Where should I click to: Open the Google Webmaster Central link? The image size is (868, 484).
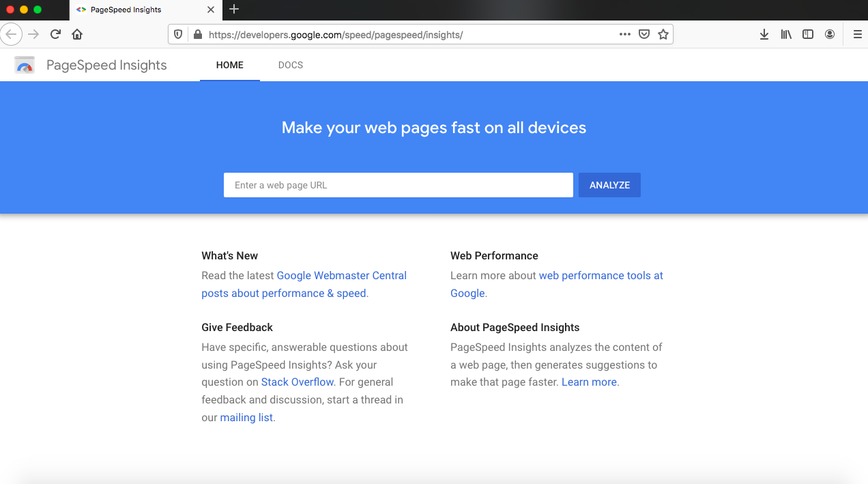[x=341, y=276]
